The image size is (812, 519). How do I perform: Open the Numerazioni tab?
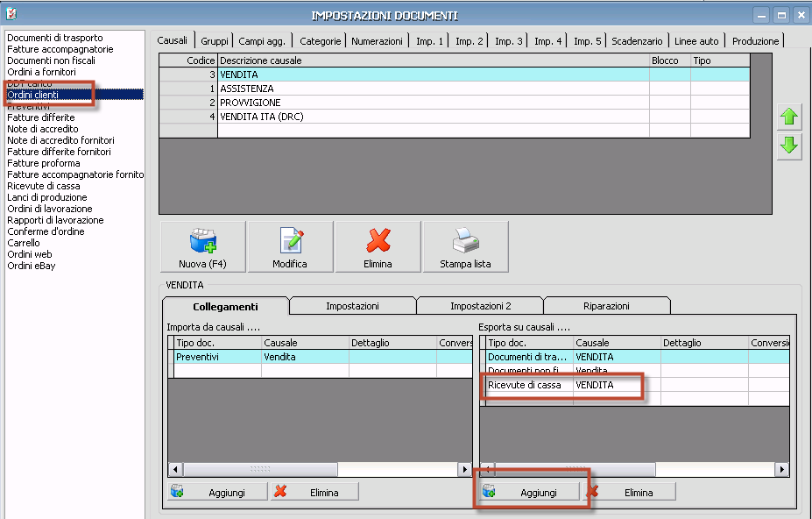[x=377, y=41]
